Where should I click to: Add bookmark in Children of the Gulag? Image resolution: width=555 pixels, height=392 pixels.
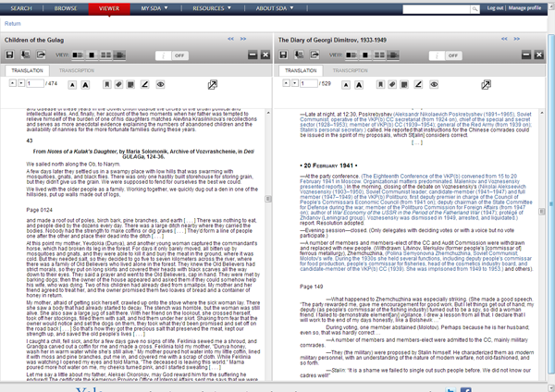point(107,84)
